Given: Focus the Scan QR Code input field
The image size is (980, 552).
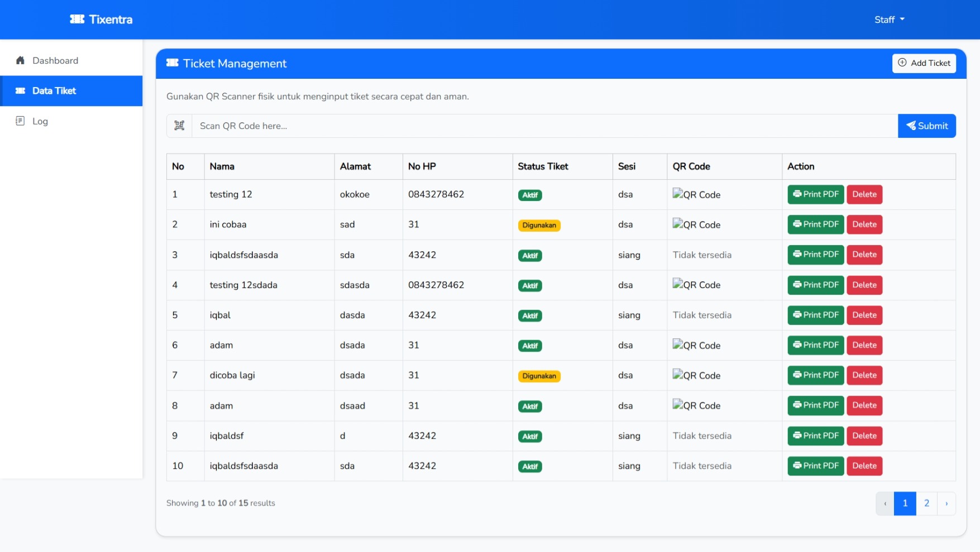Looking at the screenshot, I should [x=544, y=126].
